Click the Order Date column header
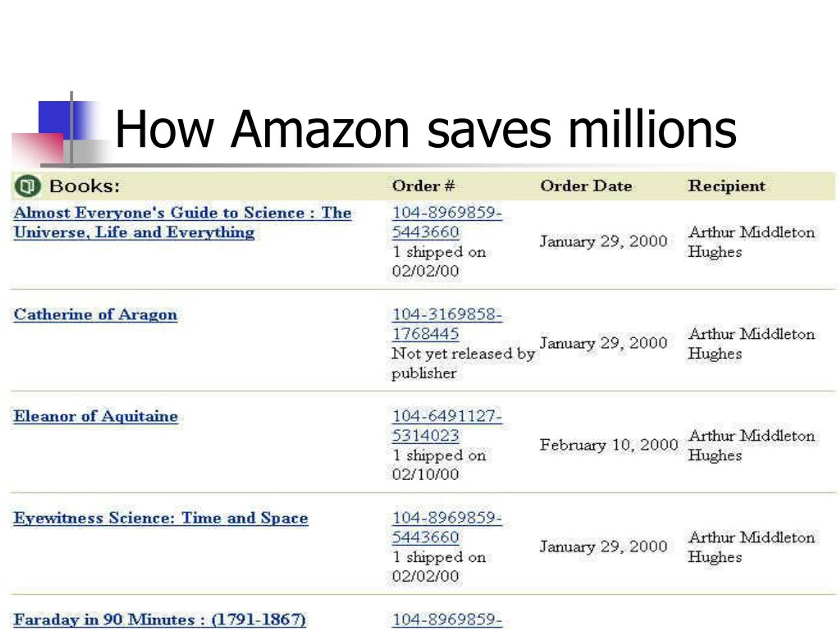Viewport: 840px width, 630px height. point(586,186)
